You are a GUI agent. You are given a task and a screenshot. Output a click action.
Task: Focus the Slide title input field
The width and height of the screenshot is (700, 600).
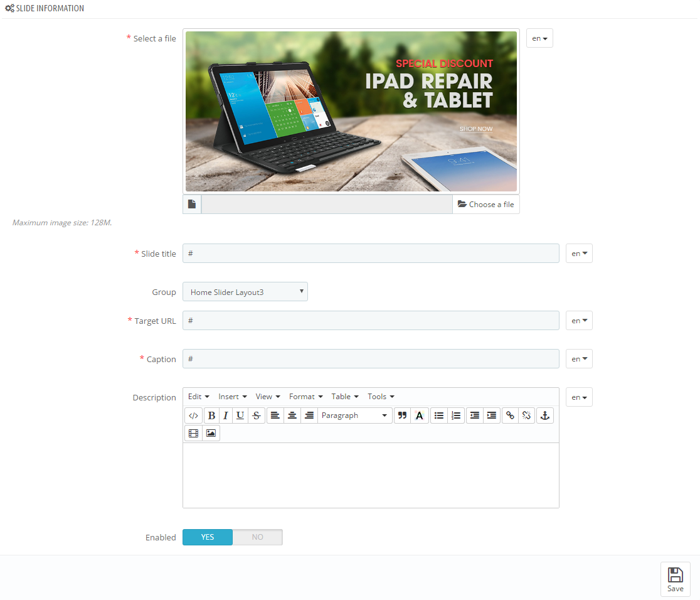371,254
